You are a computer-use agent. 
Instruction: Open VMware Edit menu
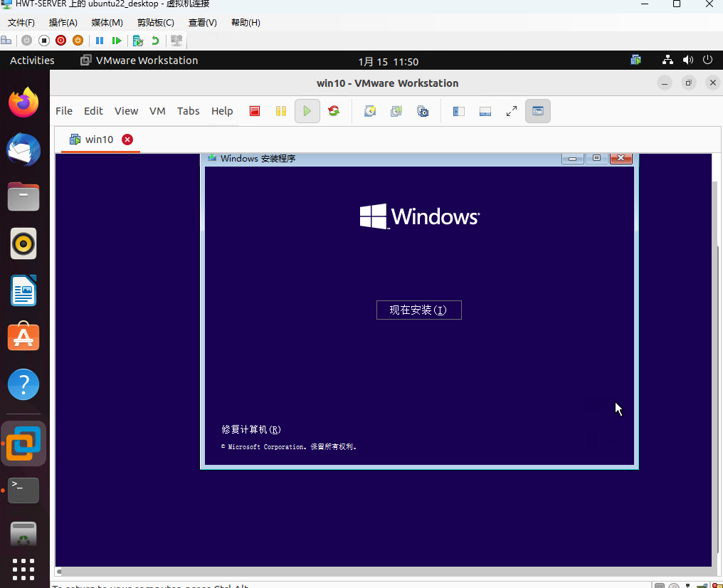[x=93, y=111]
